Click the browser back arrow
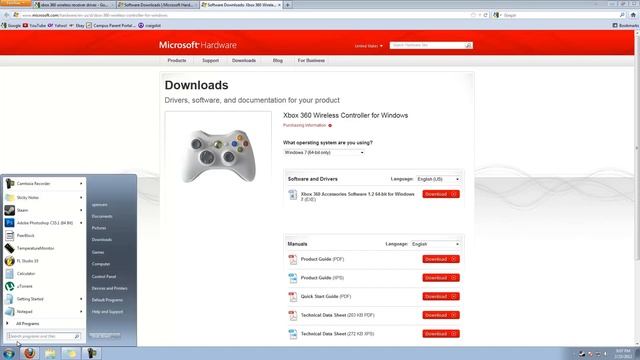The image size is (640, 360). [x=6, y=15]
